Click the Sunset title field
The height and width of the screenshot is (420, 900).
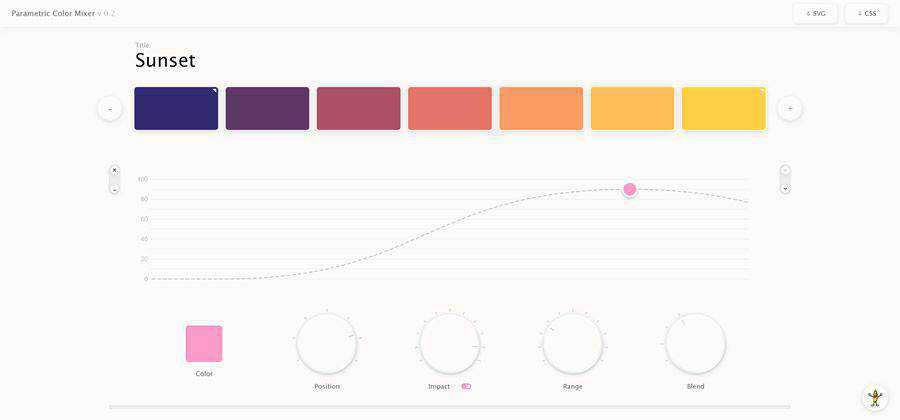tap(166, 60)
